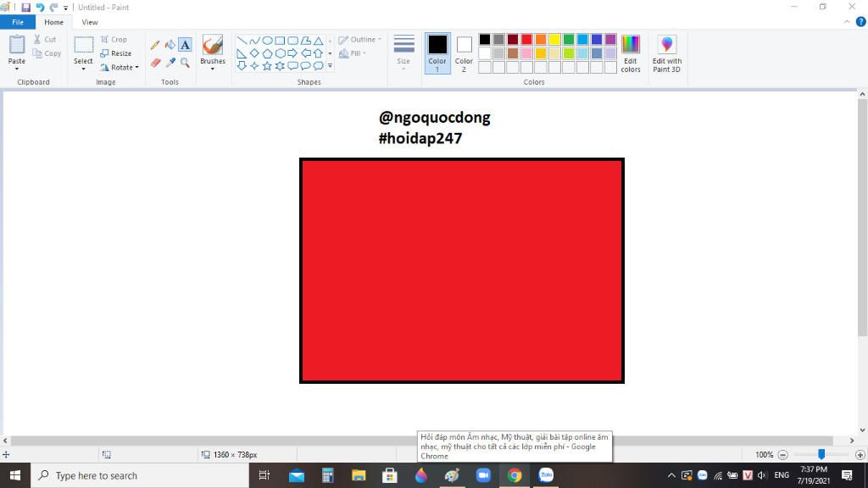Screen dimensions: 868x488
Task: Open the Paste dropdown arrow
Action: tap(17, 69)
